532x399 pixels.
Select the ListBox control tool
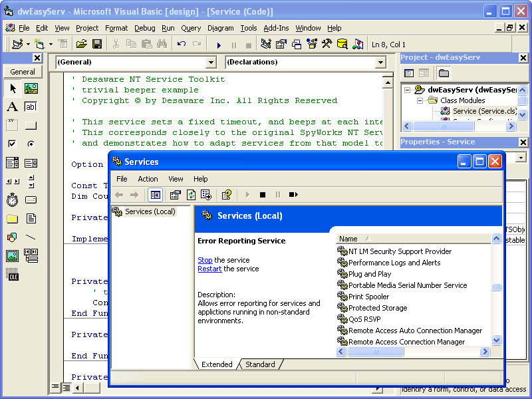(31, 163)
